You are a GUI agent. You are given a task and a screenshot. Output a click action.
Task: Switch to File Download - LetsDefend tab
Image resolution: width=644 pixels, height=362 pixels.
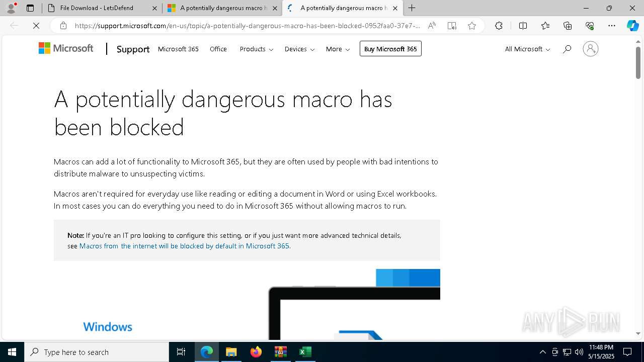[x=96, y=8]
